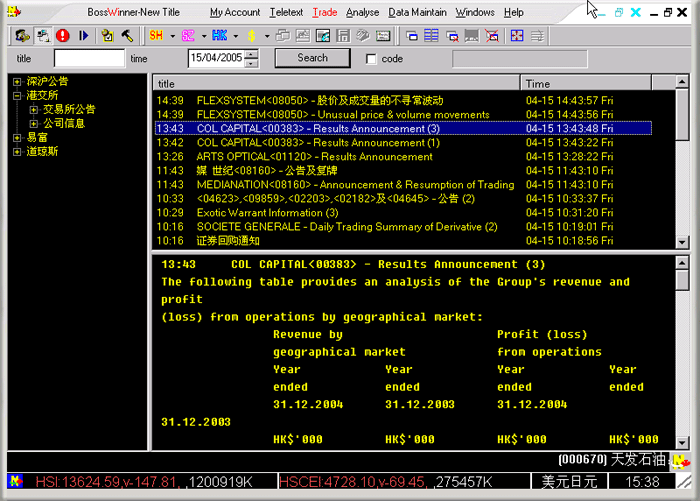Open the dropdown arrow next to the dollar sign
The width and height of the screenshot is (700, 501).
tap(267, 36)
